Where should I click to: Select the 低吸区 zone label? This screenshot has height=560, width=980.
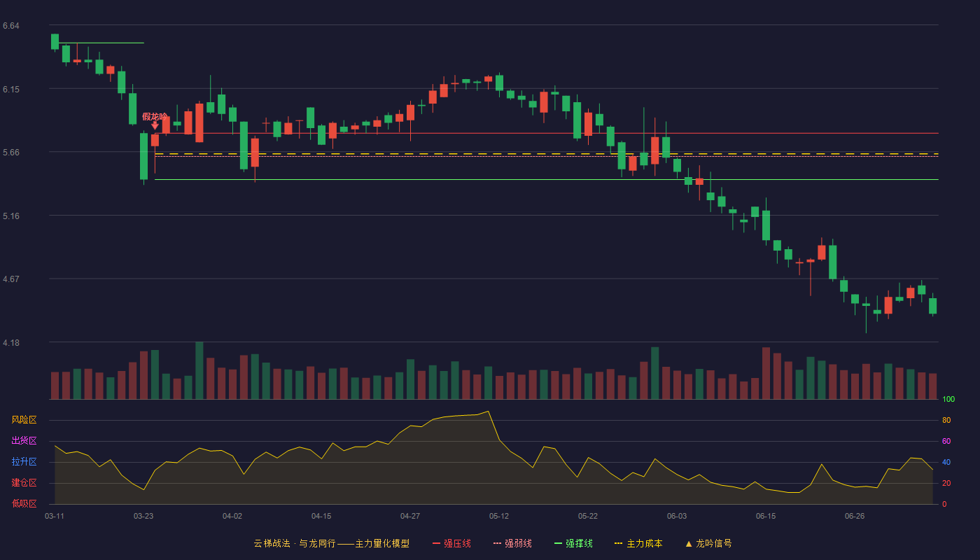click(24, 503)
